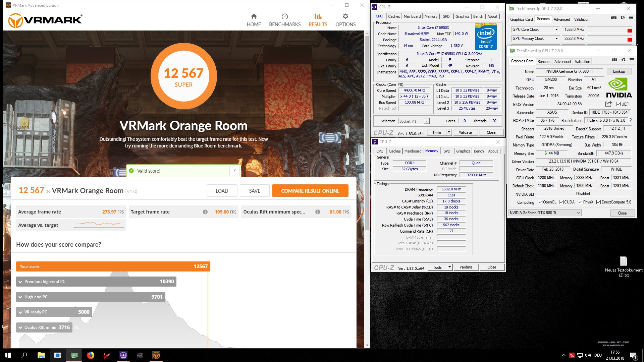Open GPU Core Clock sensor dropdown
This screenshot has height=362, width=644.
tap(556, 29)
